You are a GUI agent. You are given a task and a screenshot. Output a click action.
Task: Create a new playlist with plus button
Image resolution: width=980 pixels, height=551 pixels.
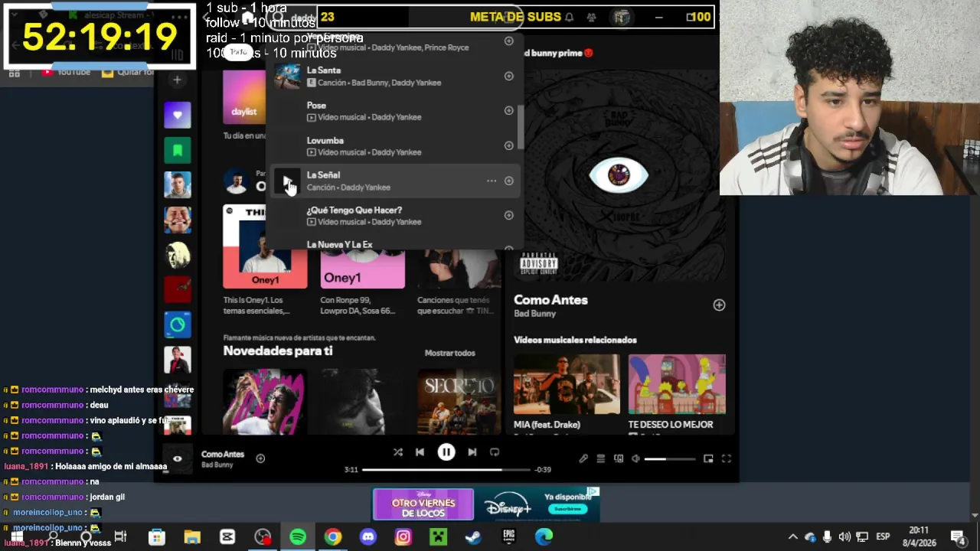177,80
